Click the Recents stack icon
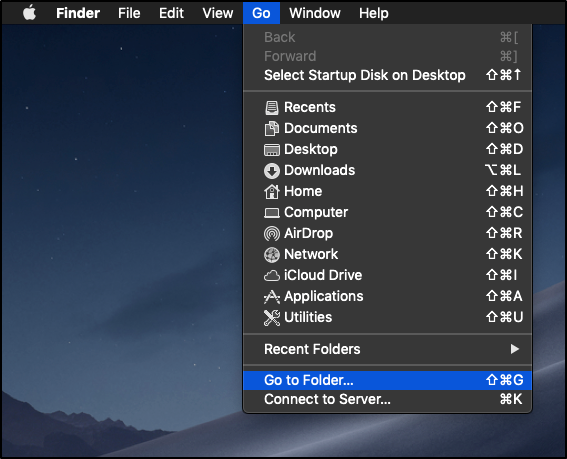567x459 pixels. coord(272,107)
